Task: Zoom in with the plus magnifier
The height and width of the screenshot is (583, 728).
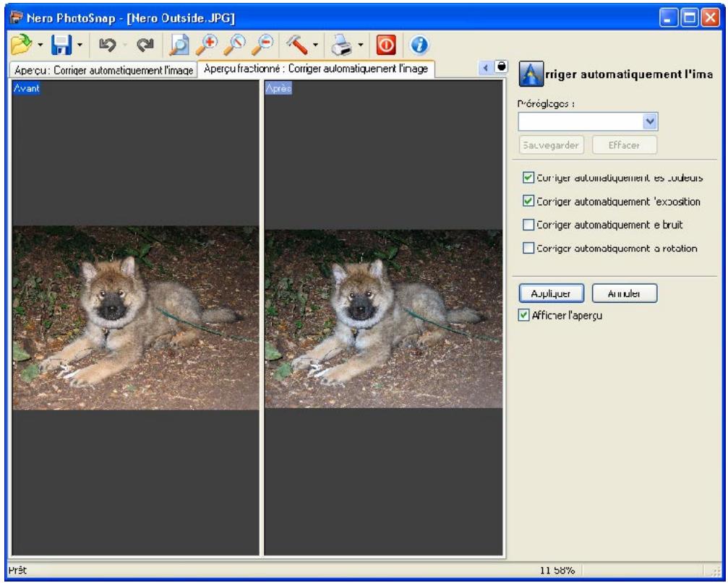Action: [x=207, y=45]
